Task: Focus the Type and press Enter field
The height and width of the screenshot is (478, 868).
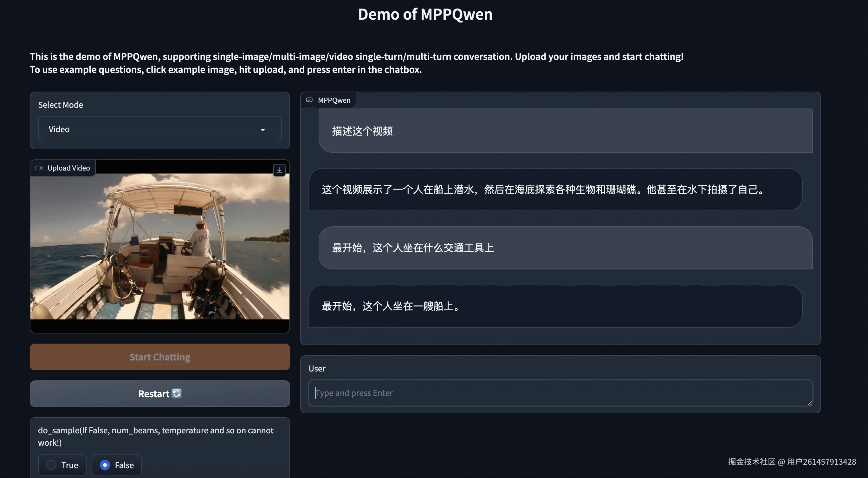Action: [559, 393]
